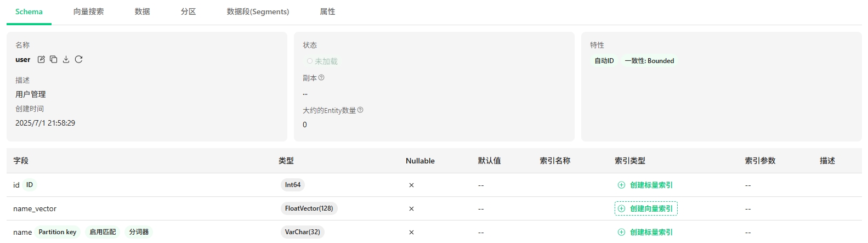Screen dimensions: 868x243
Task: Click the 未加载 status chip to load collection
Action: point(322,61)
